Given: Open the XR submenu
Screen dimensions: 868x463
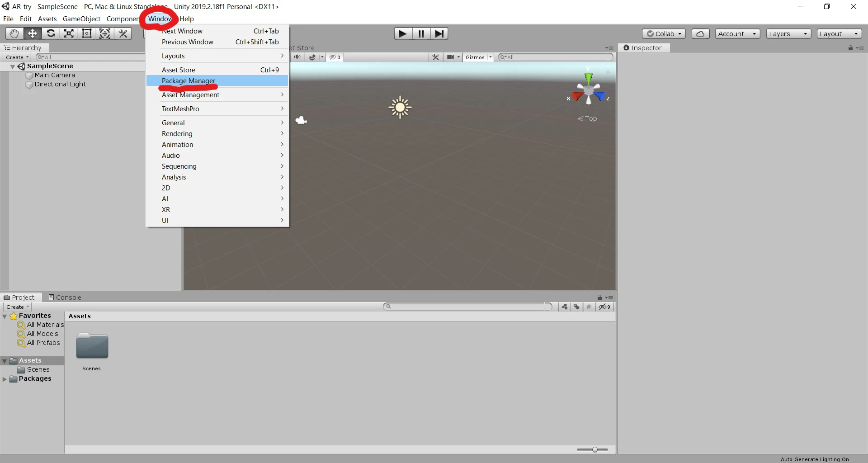Looking at the screenshot, I should pyautogui.click(x=217, y=210).
